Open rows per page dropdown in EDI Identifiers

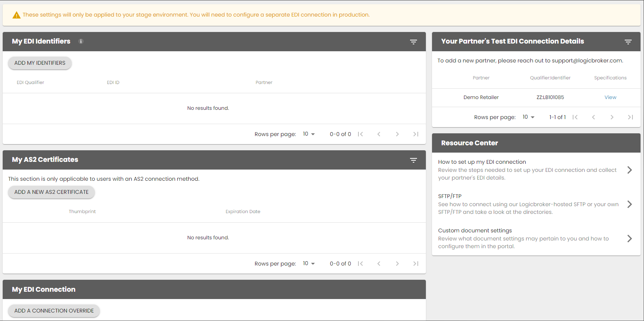point(309,134)
